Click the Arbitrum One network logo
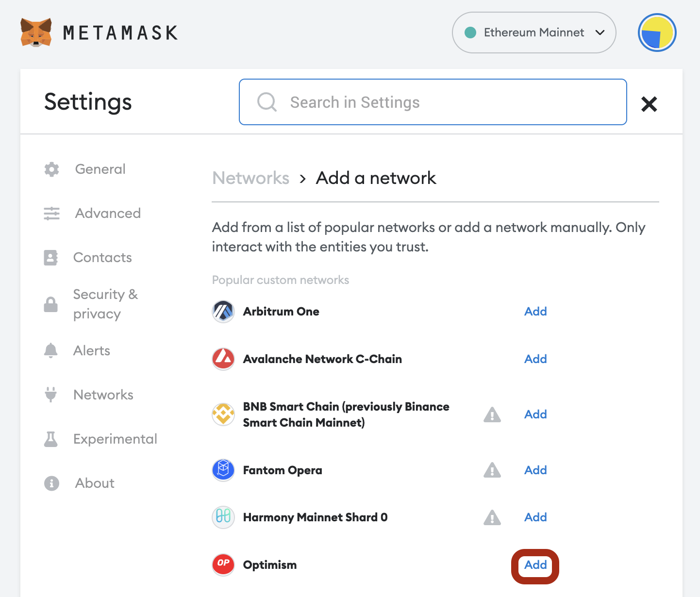 click(223, 312)
